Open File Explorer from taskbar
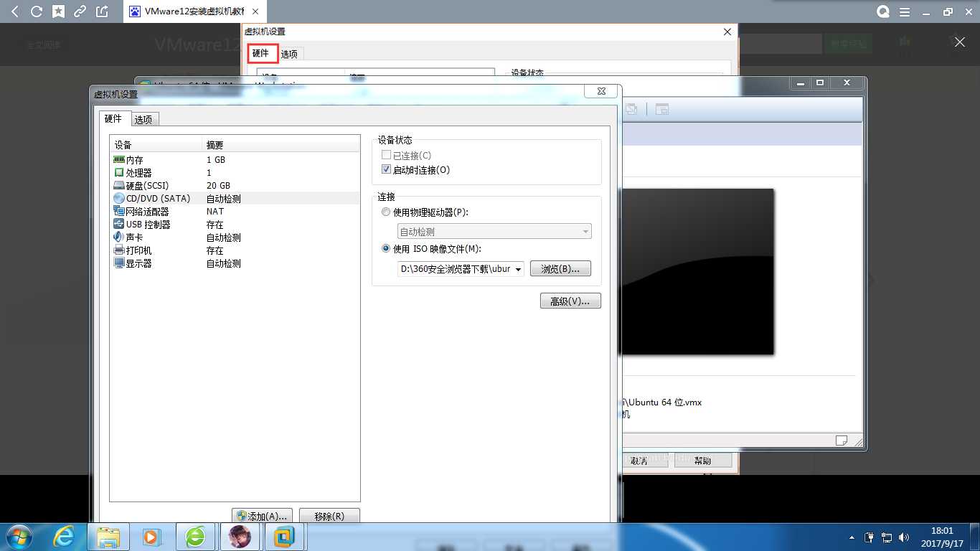The height and width of the screenshot is (551, 980). pyautogui.click(x=108, y=537)
